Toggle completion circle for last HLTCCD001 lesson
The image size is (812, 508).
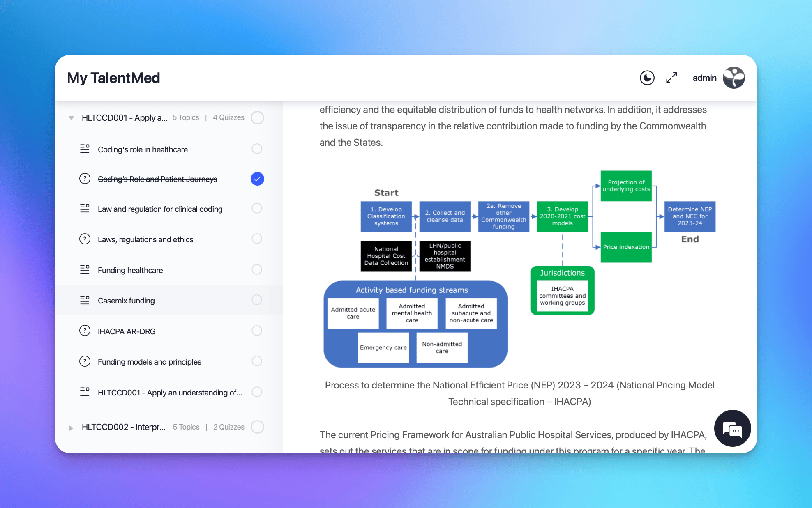pyautogui.click(x=257, y=392)
